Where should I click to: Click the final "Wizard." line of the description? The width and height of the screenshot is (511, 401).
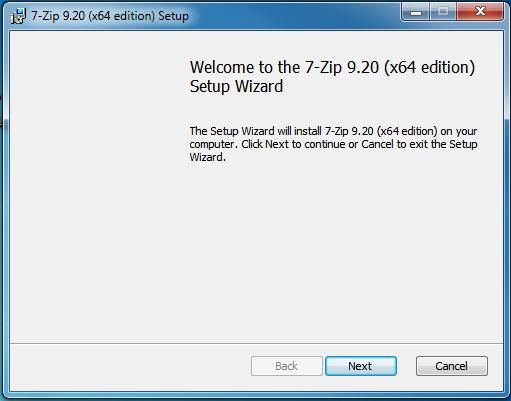pos(208,157)
